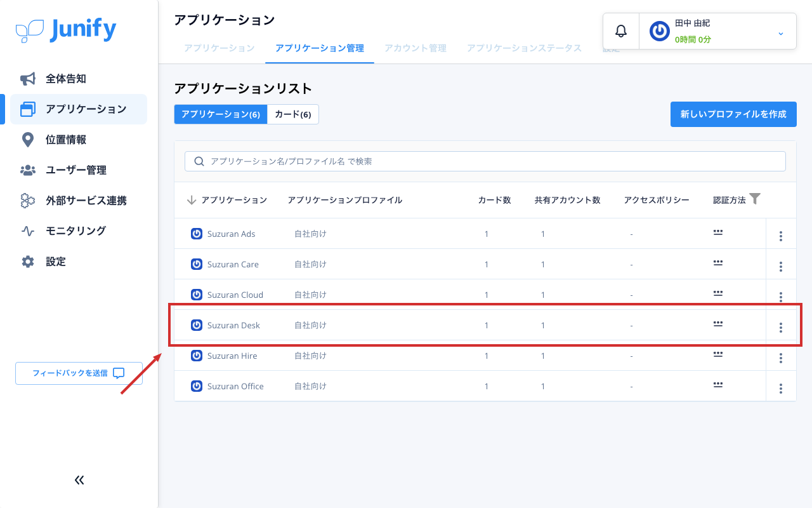Open kebab menu for Suzuran Hire row
This screenshot has width=812, height=508.
781,358
